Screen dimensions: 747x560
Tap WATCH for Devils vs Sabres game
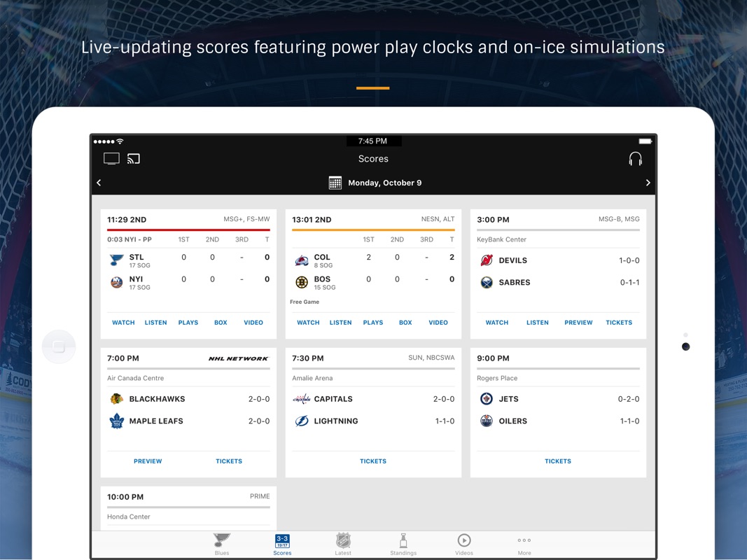click(497, 323)
